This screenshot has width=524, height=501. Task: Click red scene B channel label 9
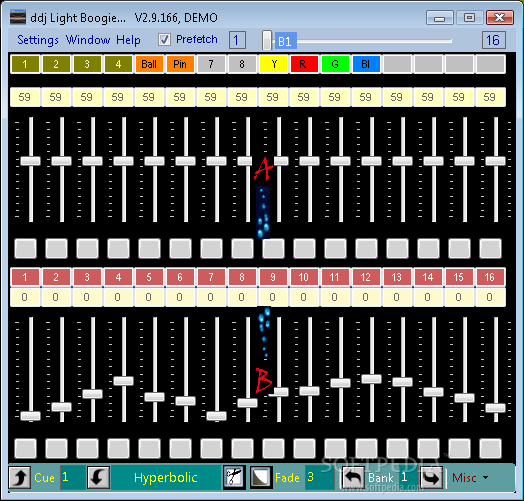click(273, 277)
